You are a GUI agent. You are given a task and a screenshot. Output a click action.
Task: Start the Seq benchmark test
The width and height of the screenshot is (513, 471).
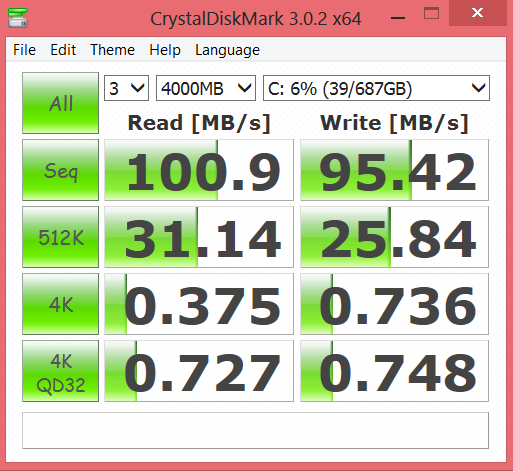click(60, 170)
